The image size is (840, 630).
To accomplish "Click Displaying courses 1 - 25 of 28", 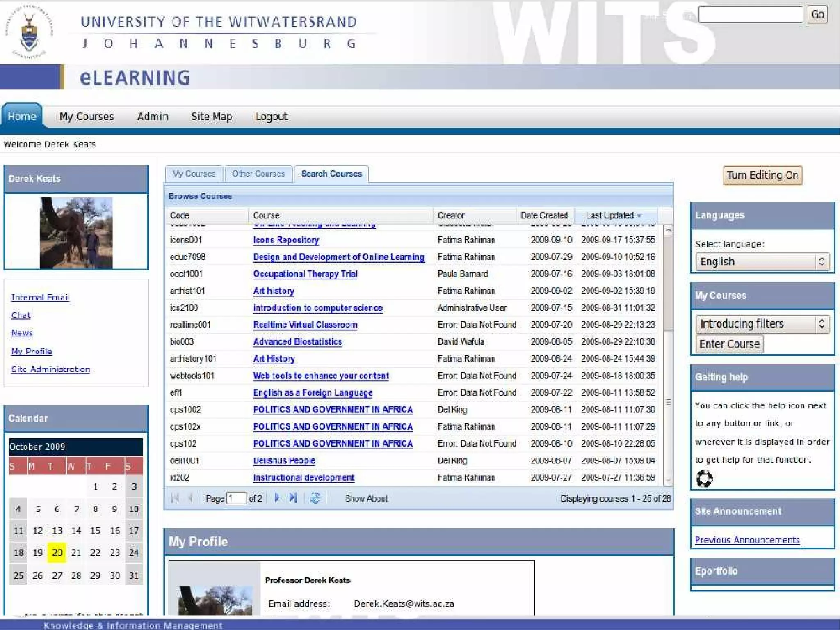I will click(x=616, y=498).
